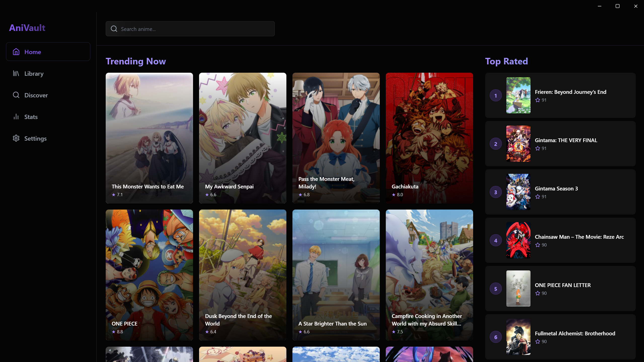This screenshot has width=644, height=362.
Task: Open Frieren: Beyond Journey's End title
Action: pyautogui.click(x=570, y=92)
